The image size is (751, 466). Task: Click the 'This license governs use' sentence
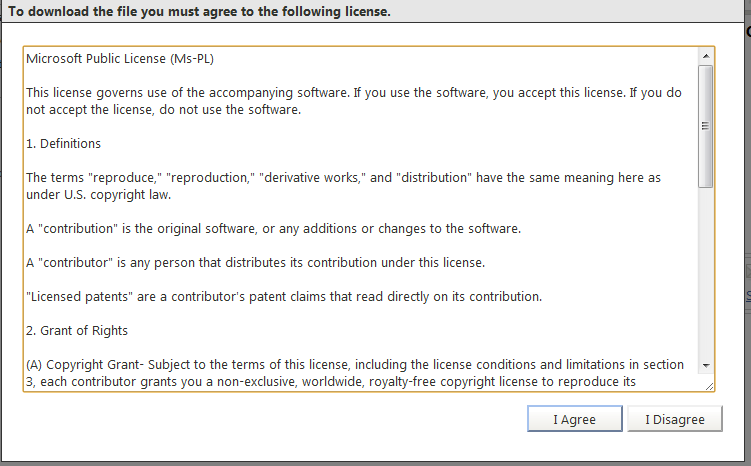[353, 93]
